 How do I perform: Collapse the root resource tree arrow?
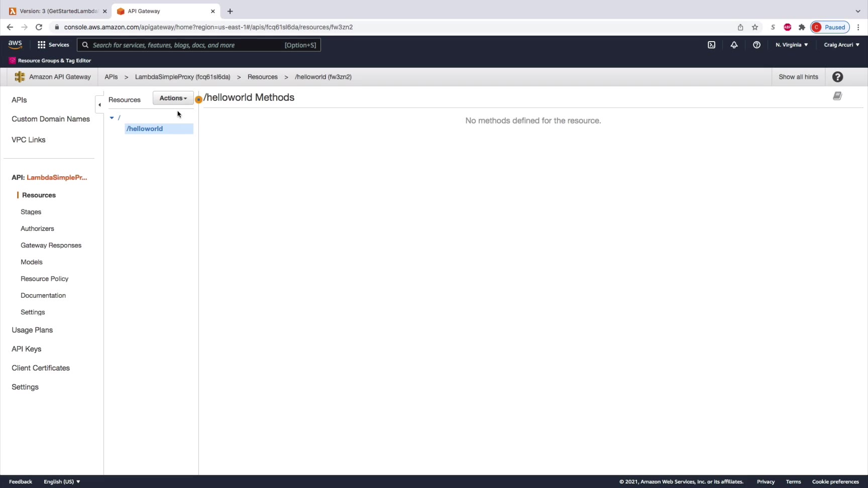pos(112,117)
